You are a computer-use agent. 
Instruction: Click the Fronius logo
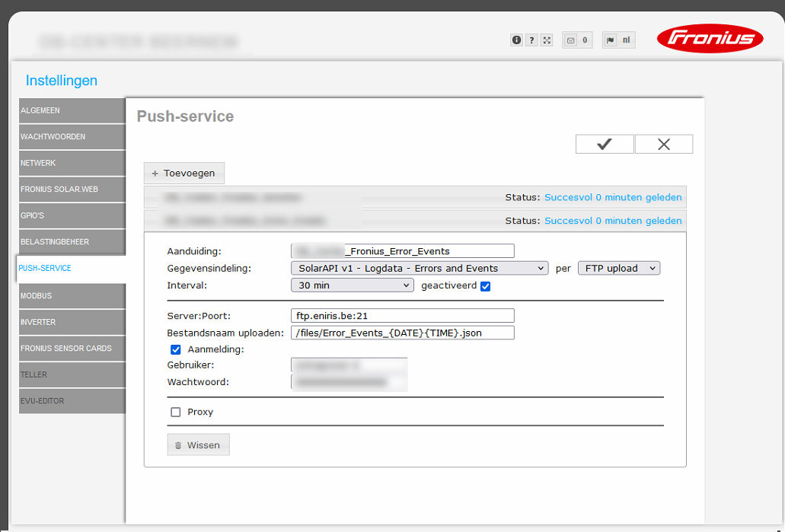(x=710, y=39)
